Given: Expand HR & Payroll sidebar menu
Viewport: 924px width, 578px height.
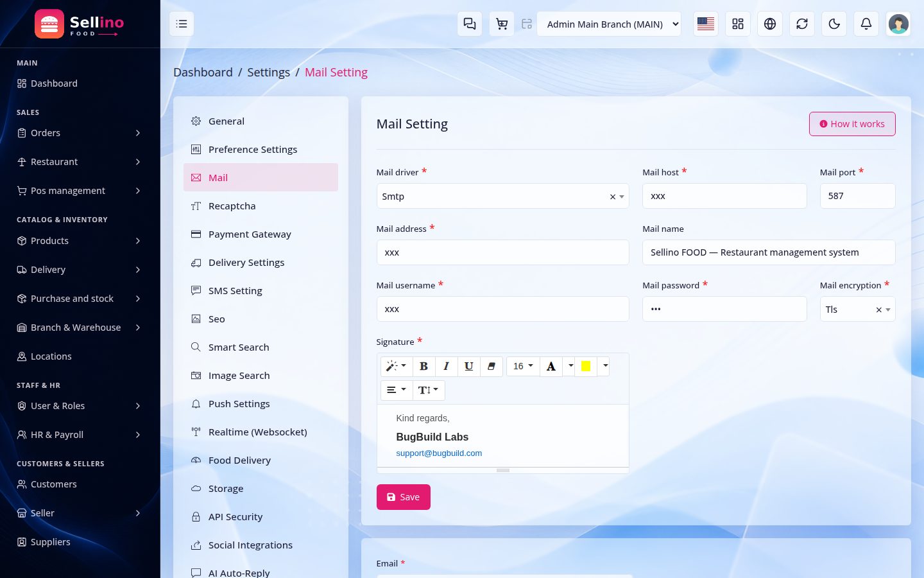Looking at the screenshot, I should 80,435.
